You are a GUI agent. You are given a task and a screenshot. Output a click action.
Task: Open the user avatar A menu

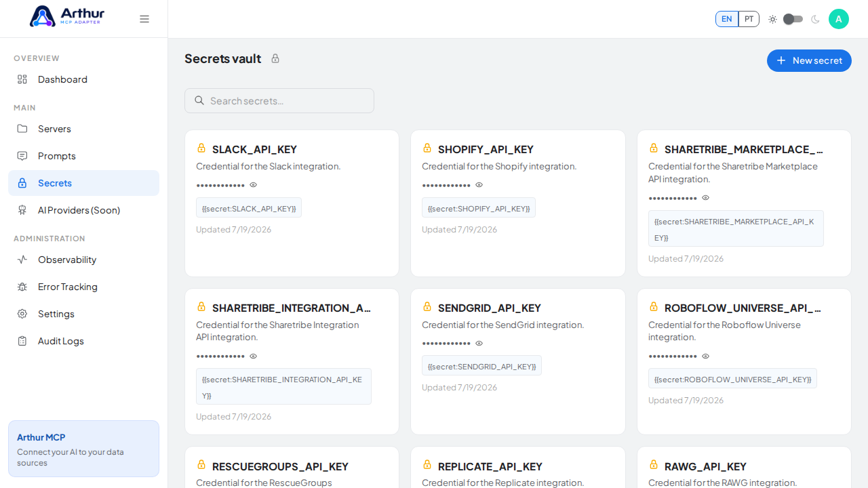839,19
